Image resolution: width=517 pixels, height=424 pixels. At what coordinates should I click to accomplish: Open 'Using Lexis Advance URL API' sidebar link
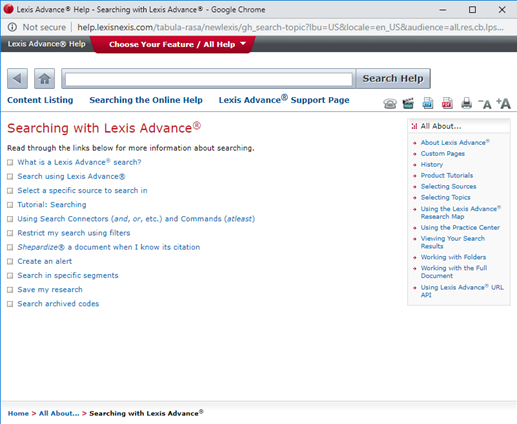tap(462, 291)
